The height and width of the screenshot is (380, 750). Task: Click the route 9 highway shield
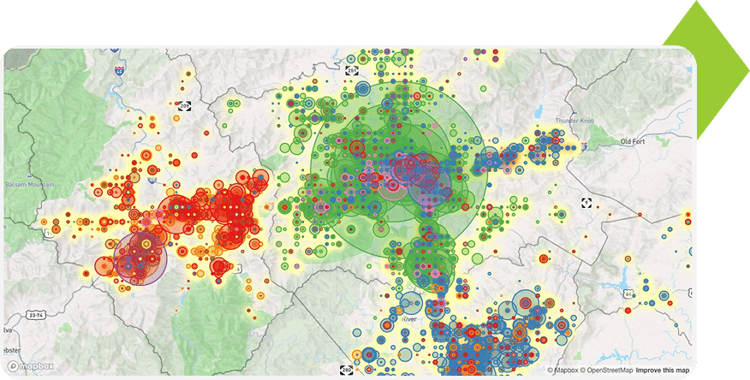click(x=587, y=203)
